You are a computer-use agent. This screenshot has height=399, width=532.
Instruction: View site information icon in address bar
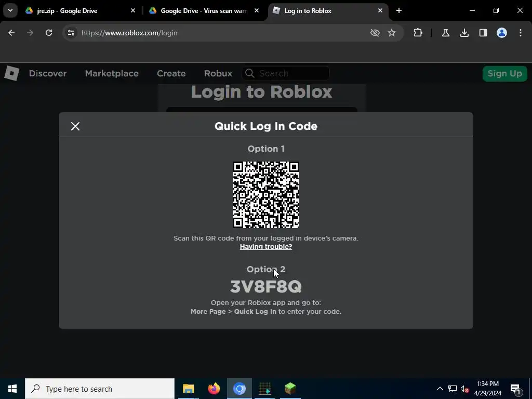coord(71,33)
